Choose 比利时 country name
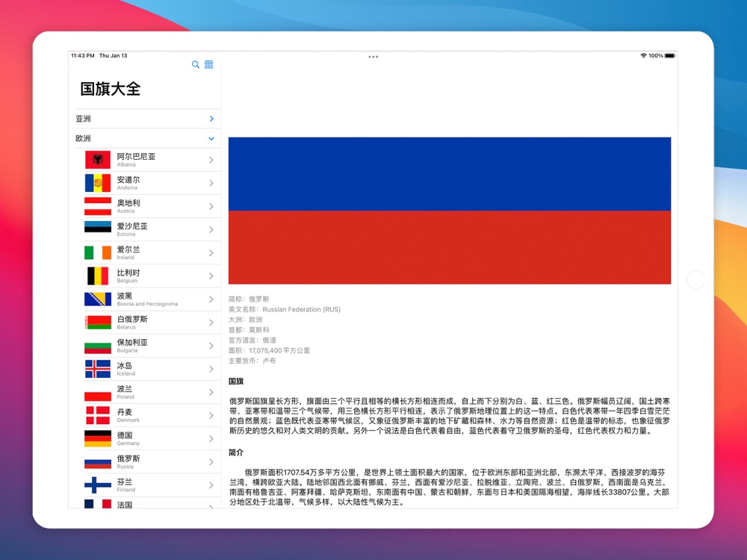747x560 pixels. point(128,273)
